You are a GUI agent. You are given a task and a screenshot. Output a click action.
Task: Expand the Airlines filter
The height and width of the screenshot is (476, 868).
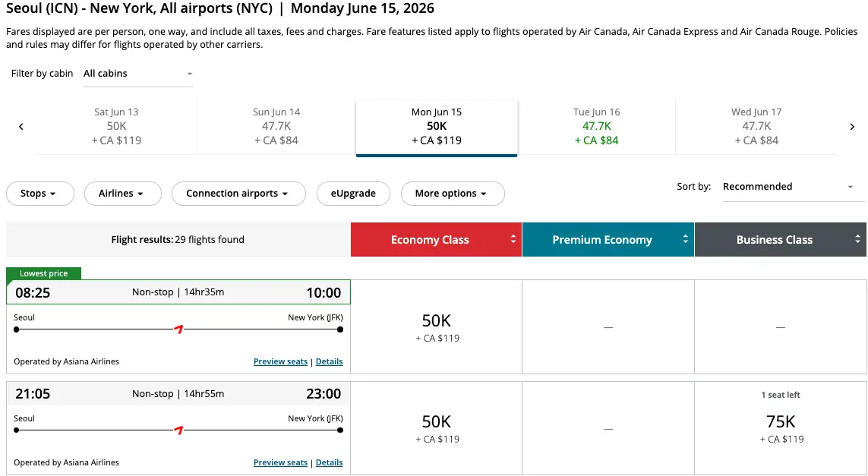122,194
